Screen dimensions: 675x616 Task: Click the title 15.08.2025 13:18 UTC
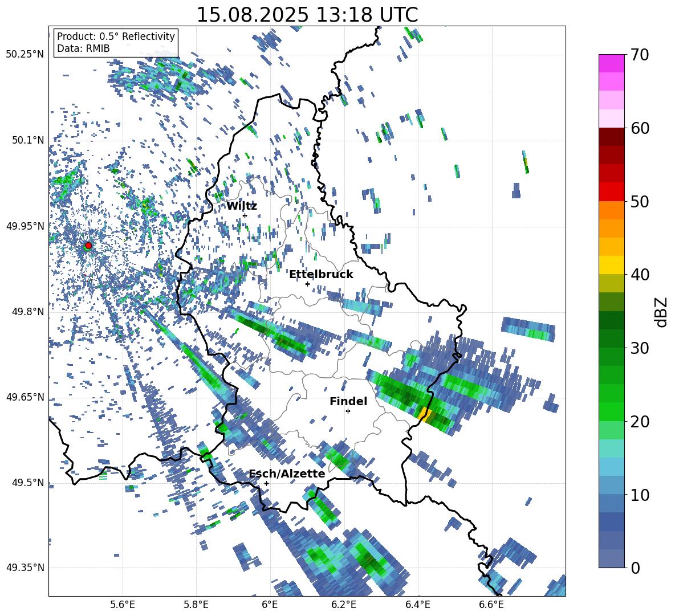pos(307,15)
